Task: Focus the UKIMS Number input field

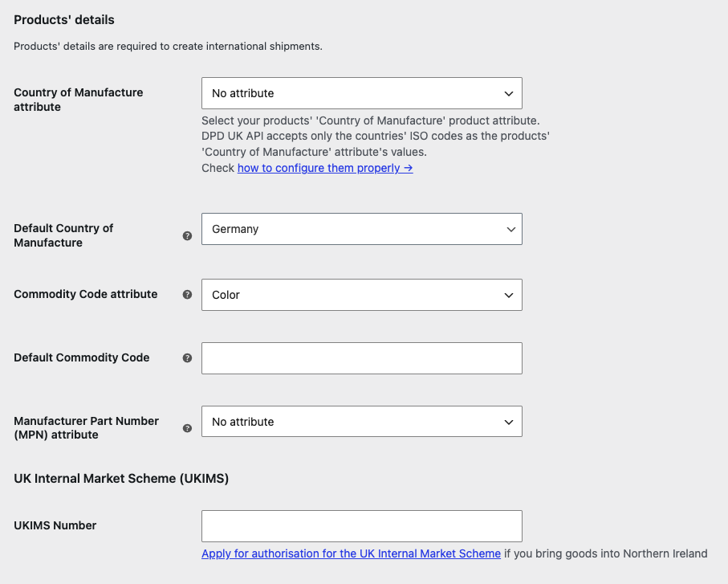Action: point(362,526)
